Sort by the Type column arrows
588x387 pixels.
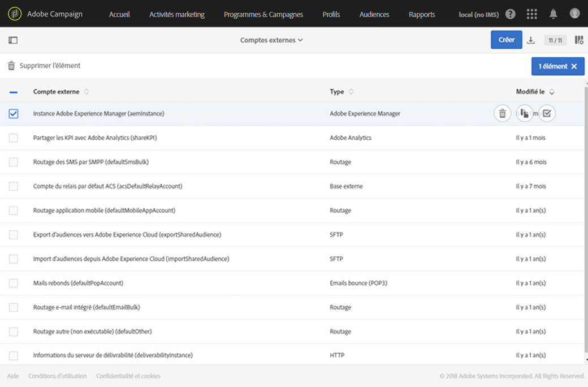tap(351, 92)
